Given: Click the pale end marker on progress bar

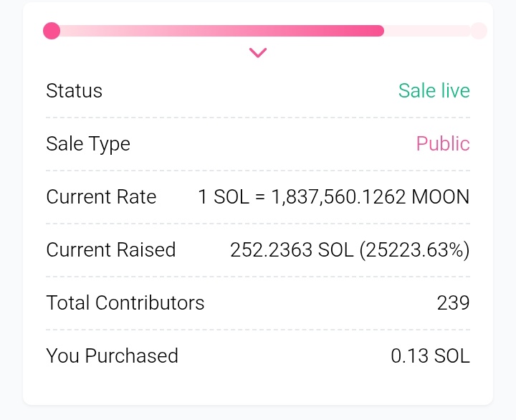Looking at the screenshot, I should (479, 31).
